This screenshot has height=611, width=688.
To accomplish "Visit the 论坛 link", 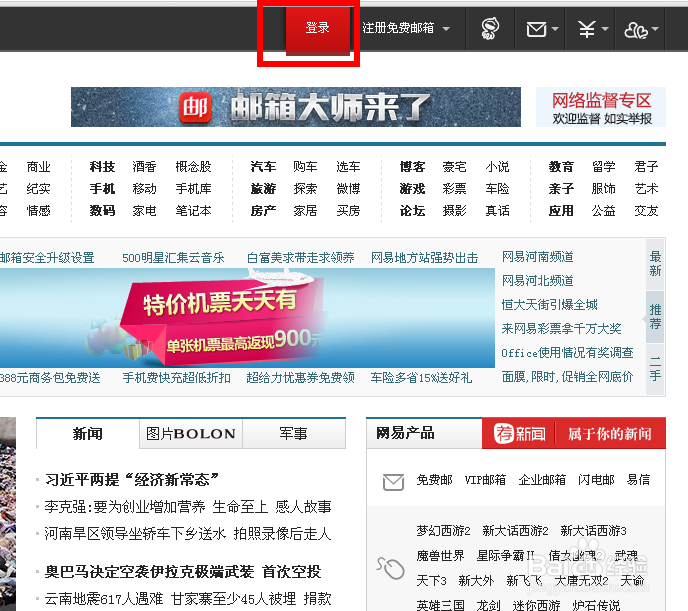I will pos(412,211).
